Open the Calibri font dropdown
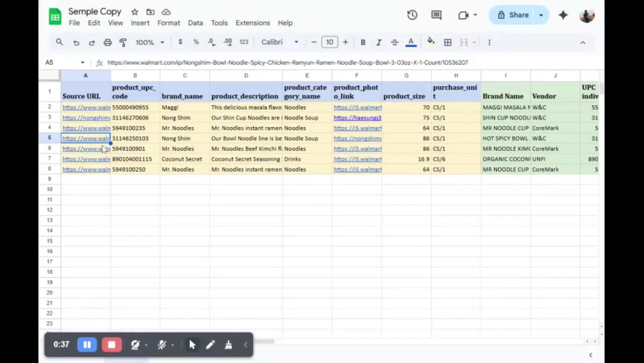The height and width of the screenshot is (363, 644). coord(279,42)
